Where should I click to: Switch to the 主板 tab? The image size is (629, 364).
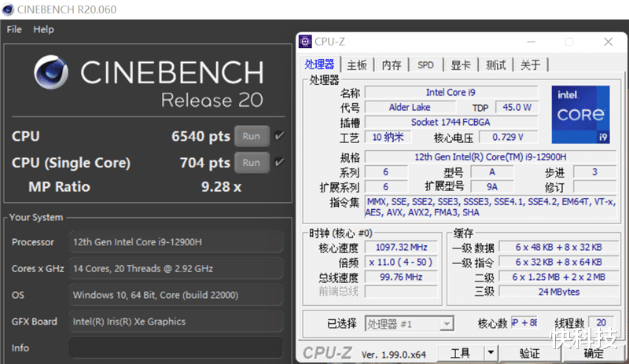coord(357,65)
